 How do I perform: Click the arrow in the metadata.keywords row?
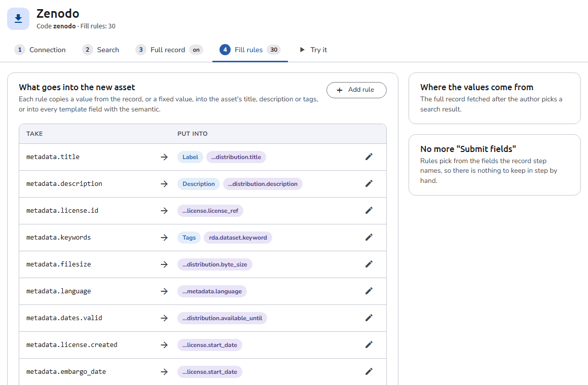click(x=164, y=238)
